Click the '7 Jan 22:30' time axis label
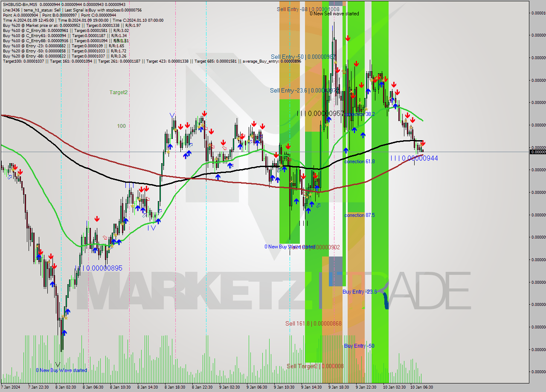Screen dimensions: 546x392 [x=38, y=387]
